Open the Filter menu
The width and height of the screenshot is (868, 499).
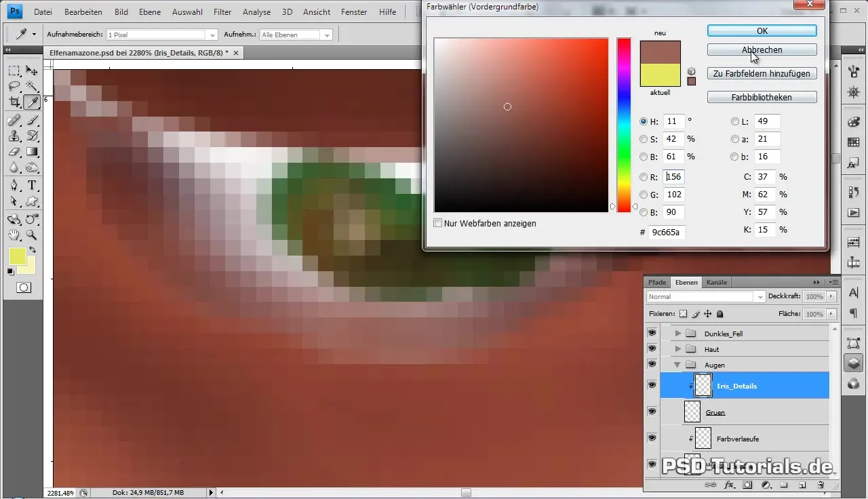[x=222, y=12]
